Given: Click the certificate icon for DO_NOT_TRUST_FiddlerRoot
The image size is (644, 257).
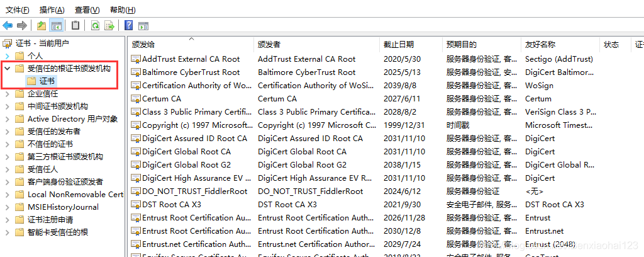Looking at the screenshot, I should click(136, 191).
